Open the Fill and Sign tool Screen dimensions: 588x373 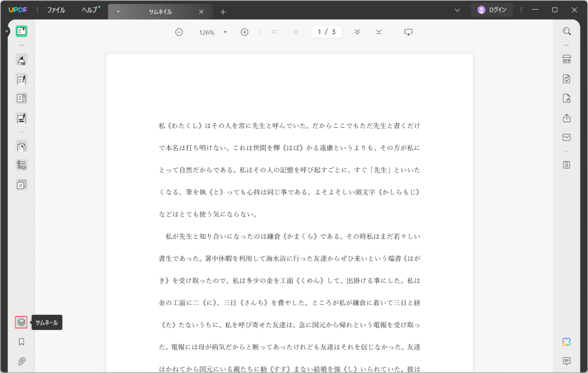(21, 118)
